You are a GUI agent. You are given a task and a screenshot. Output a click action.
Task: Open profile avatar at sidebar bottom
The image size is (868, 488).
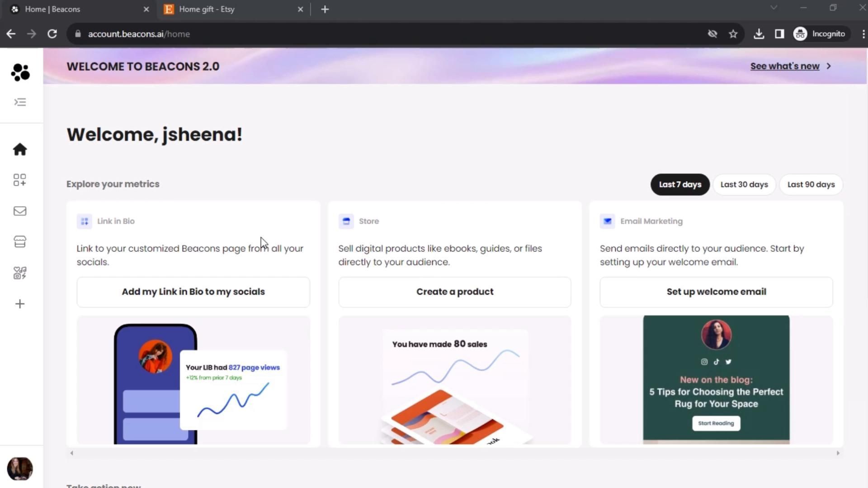click(x=20, y=469)
